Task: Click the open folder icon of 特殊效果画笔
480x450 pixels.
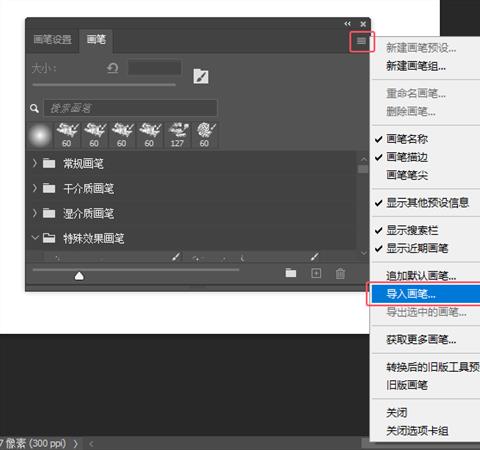Action: point(49,238)
